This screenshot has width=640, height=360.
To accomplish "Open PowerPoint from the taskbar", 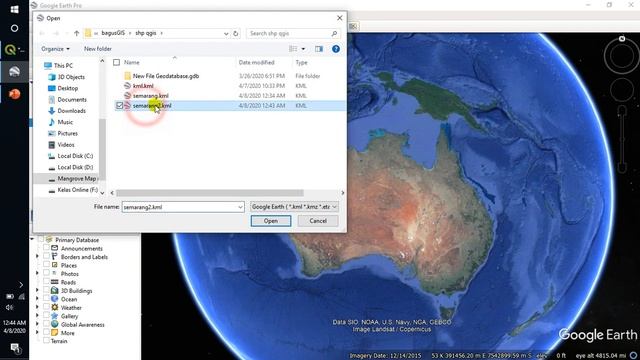I will pyautogui.click(x=14, y=94).
